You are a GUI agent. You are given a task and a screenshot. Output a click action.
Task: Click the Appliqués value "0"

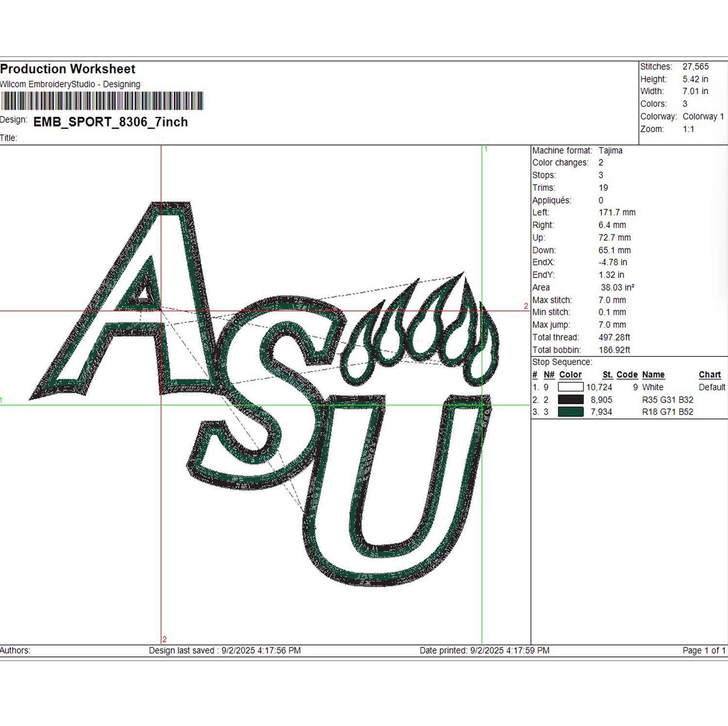pos(601,201)
